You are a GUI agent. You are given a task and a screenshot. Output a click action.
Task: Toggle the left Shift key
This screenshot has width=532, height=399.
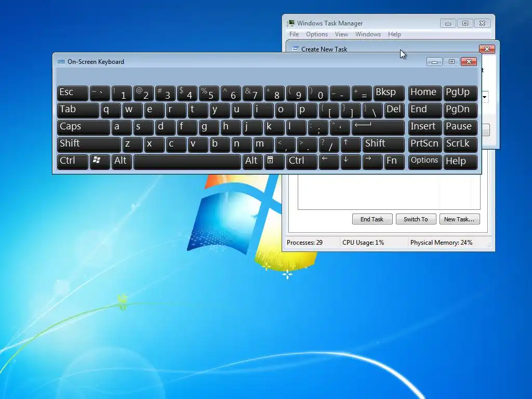(x=89, y=145)
